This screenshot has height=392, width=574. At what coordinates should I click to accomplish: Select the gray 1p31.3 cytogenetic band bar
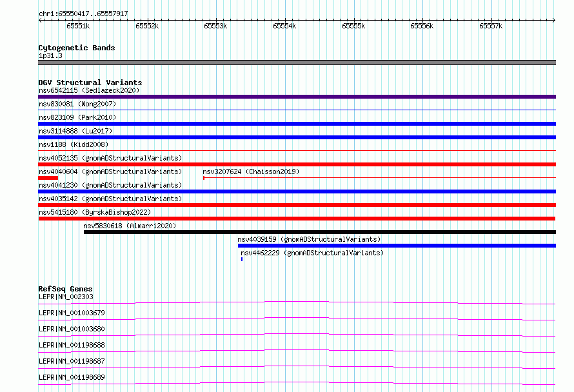[297, 63]
